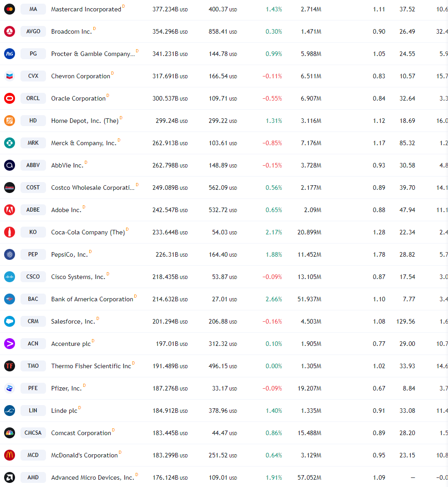
Task: Open the Advanced Micro Devices, Inc. link
Action: pyautogui.click(x=92, y=478)
